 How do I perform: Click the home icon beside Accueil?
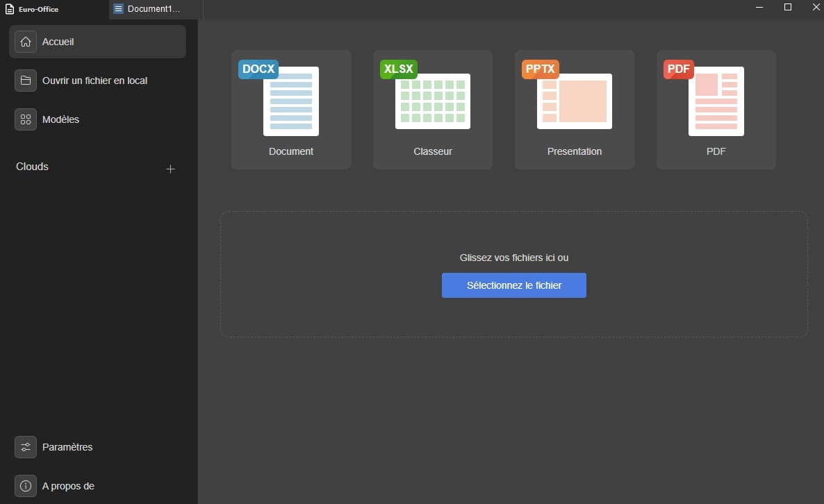26,42
